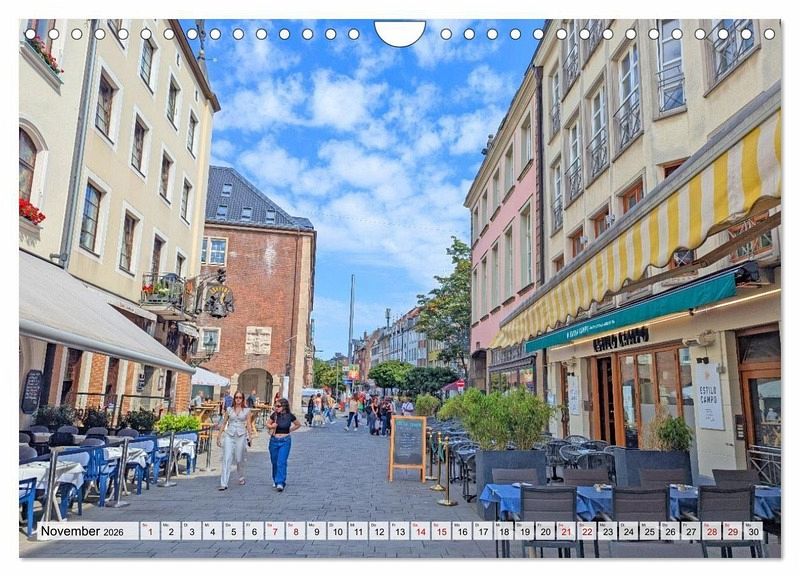Click date 18 in the calendar strip
This screenshot has width=800, height=577.
[x=503, y=531]
